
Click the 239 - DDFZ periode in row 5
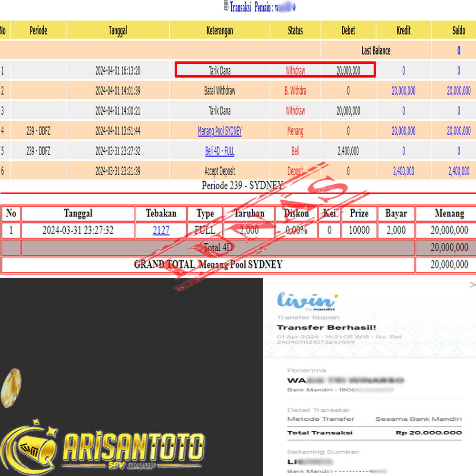point(38,151)
